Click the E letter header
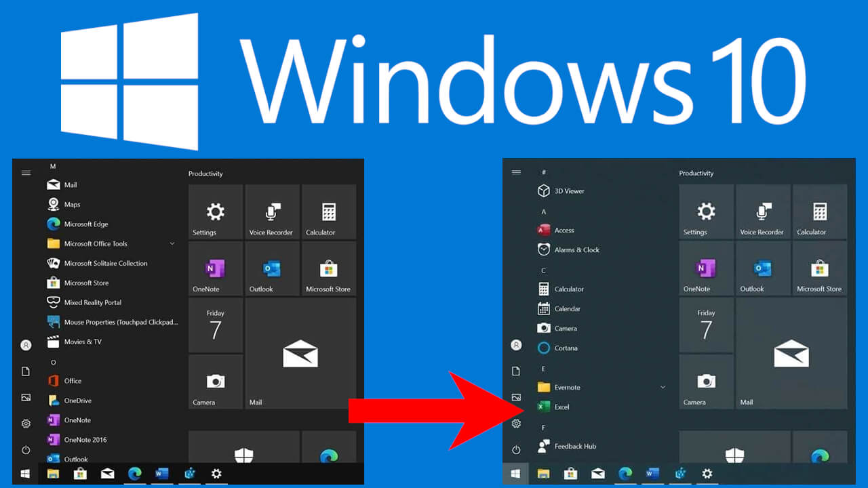The image size is (868, 488). tap(544, 369)
